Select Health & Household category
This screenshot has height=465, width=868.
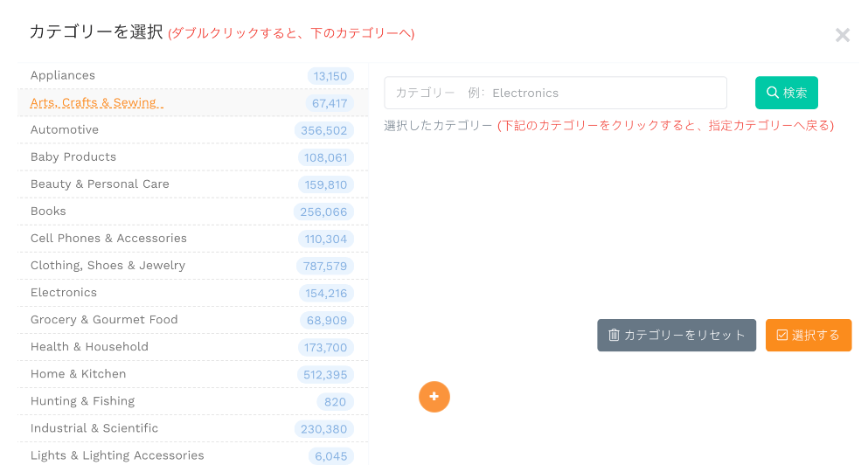tap(89, 347)
